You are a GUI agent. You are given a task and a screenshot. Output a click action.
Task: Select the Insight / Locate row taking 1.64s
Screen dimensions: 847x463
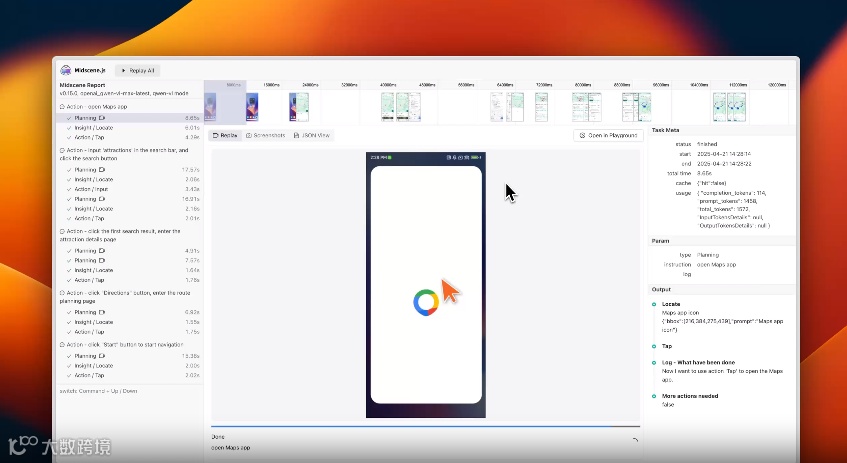click(x=130, y=270)
